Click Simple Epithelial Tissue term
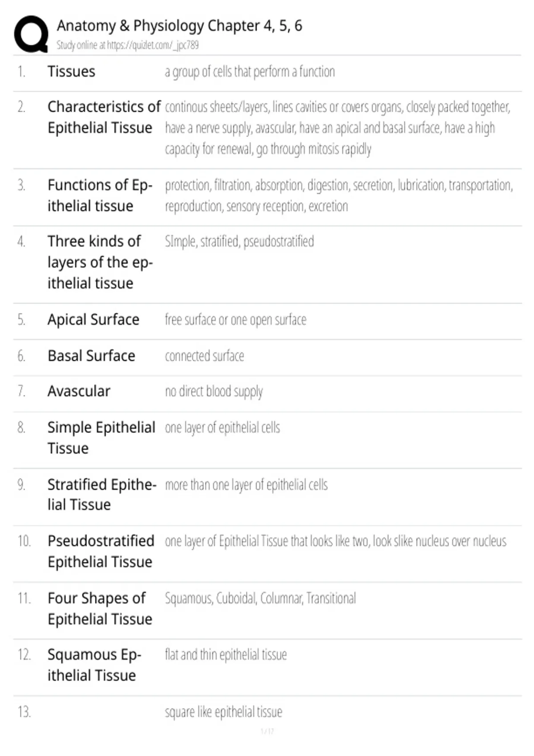Viewport: 534px width, 756px height. tap(101, 438)
